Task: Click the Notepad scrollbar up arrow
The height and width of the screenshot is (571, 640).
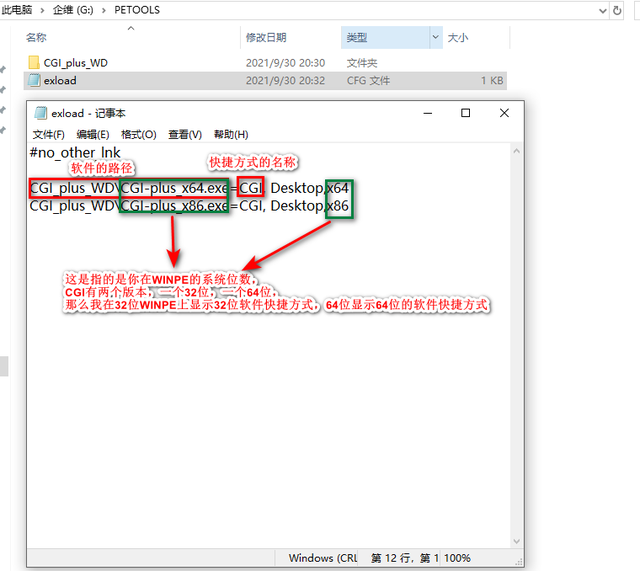Action: (x=516, y=151)
